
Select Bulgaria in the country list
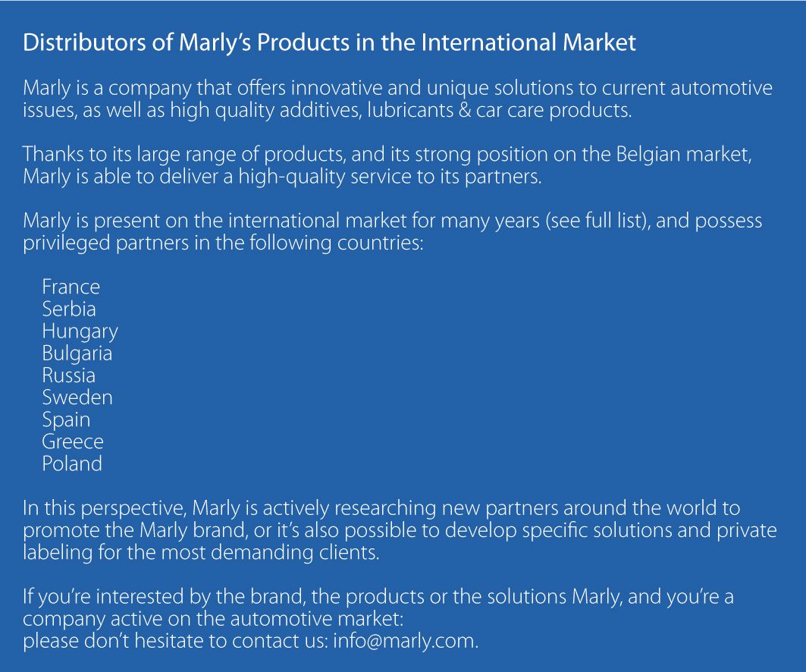77,353
